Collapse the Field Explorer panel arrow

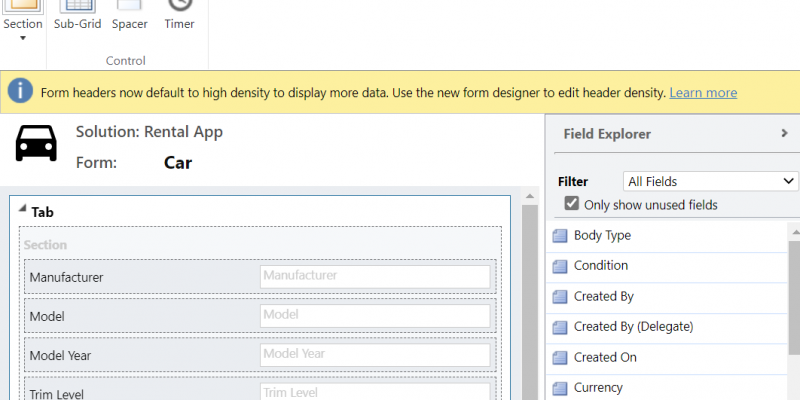[x=784, y=133]
